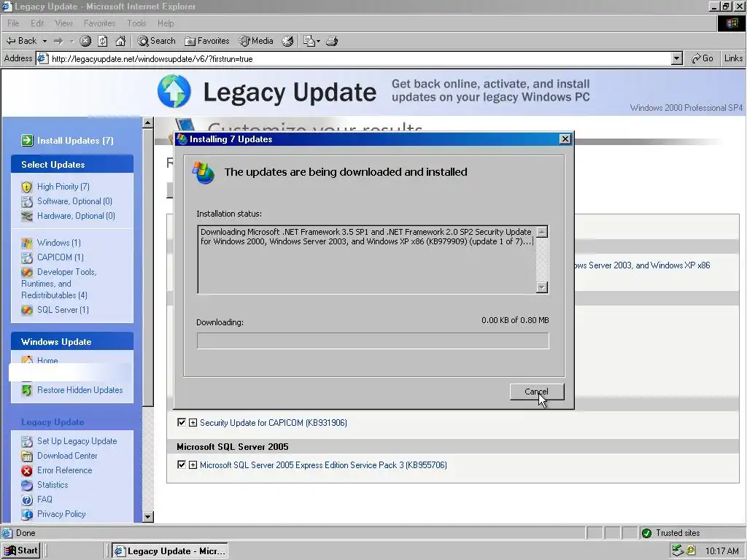747x560 pixels.
Task: Click the Legacy Update globe logo
Action: [174, 91]
